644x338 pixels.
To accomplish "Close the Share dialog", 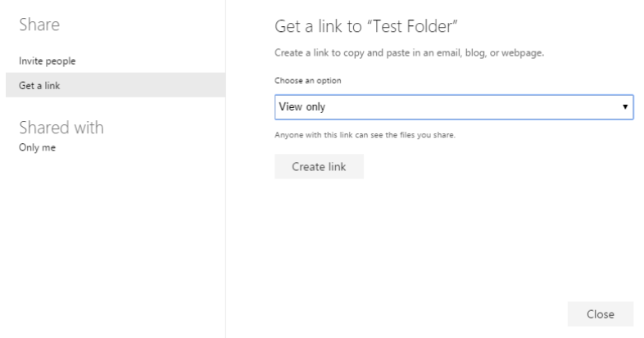I will click(601, 314).
